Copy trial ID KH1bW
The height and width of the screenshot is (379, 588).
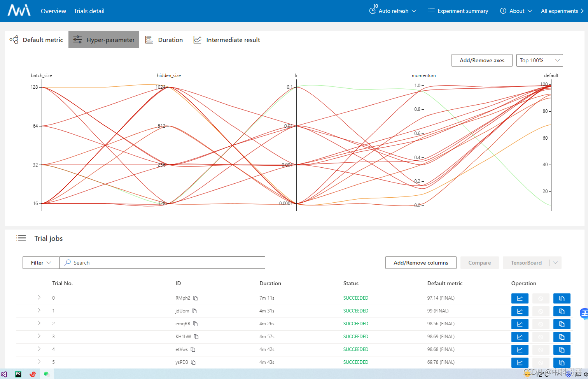196,337
